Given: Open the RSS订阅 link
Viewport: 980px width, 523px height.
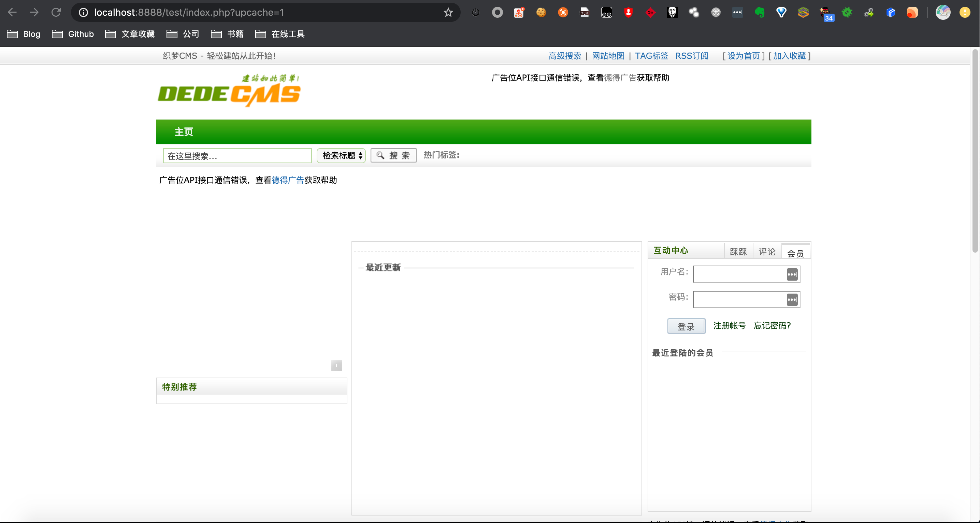Looking at the screenshot, I should [x=692, y=56].
